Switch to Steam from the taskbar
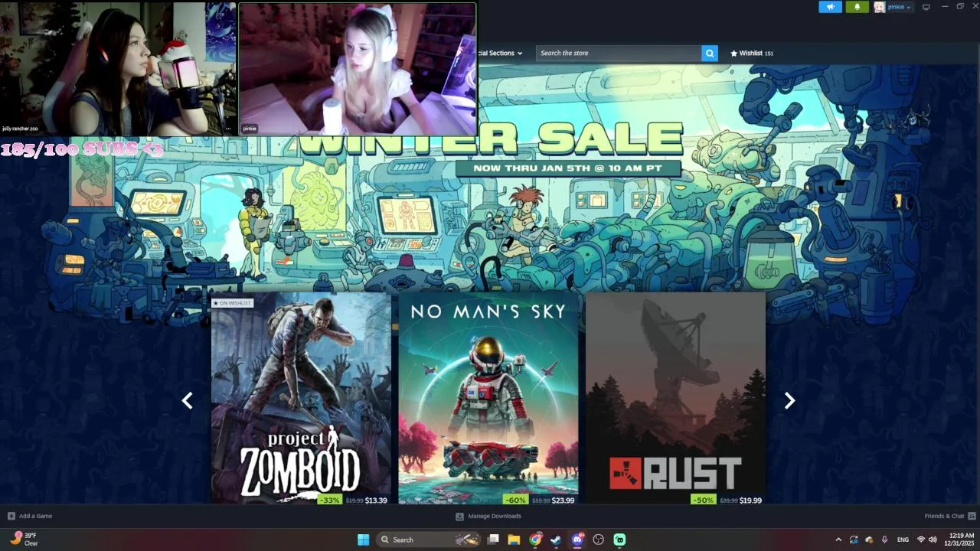 556,540
